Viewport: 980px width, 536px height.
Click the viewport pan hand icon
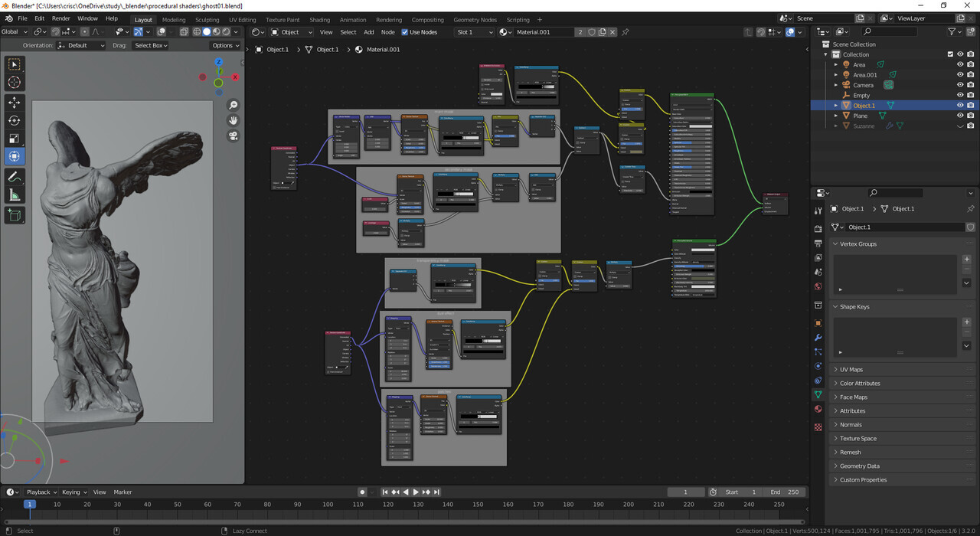pos(233,120)
